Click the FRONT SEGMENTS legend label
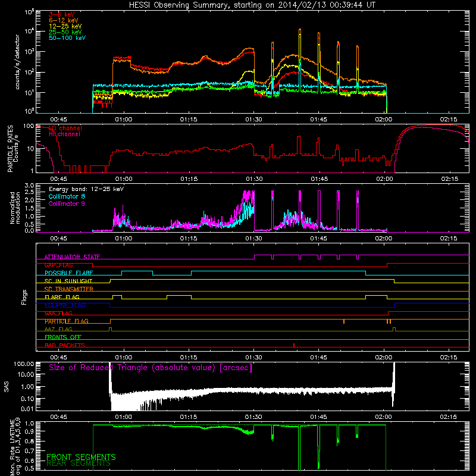This screenshot has width=476, height=476. pyautogui.click(x=81, y=457)
